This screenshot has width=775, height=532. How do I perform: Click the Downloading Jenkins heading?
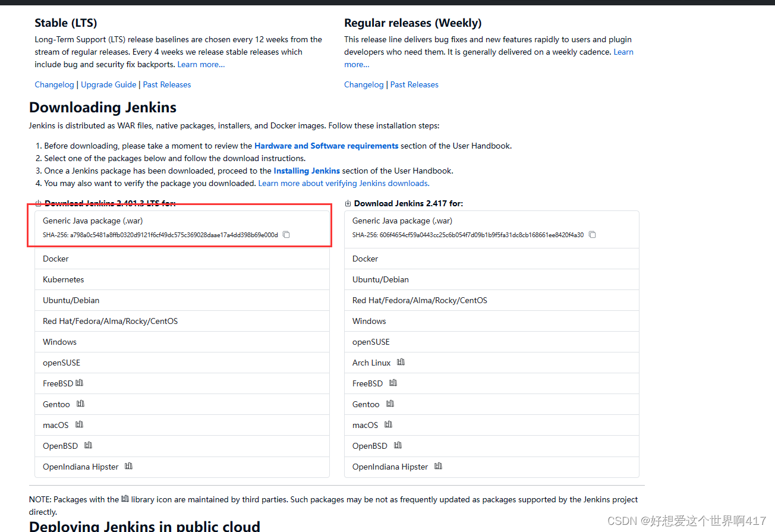tap(103, 108)
